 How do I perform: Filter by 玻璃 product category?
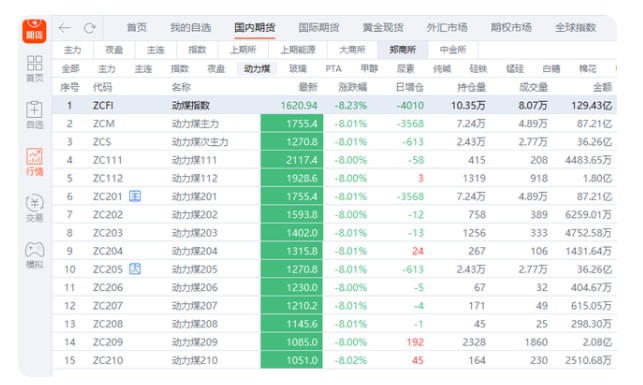pyautogui.click(x=298, y=68)
